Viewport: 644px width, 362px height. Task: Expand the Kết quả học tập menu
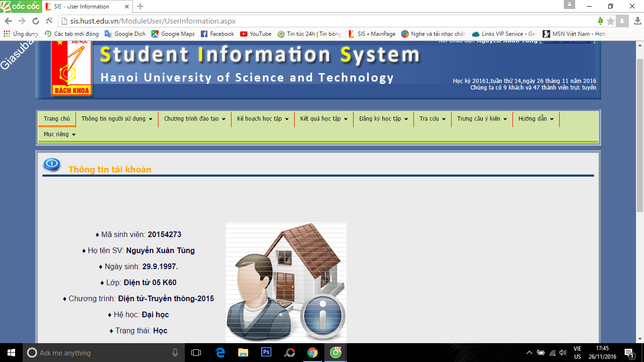pos(323,119)
